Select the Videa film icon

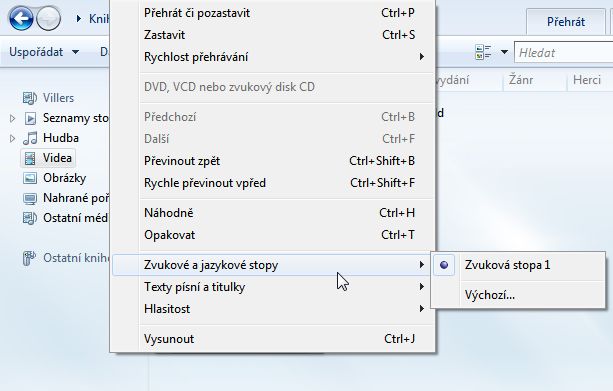pyautogui.click(x=30, y=158)
